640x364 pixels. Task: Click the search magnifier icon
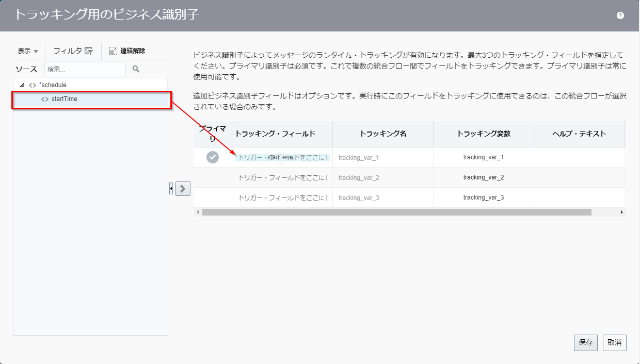[136, 69]
